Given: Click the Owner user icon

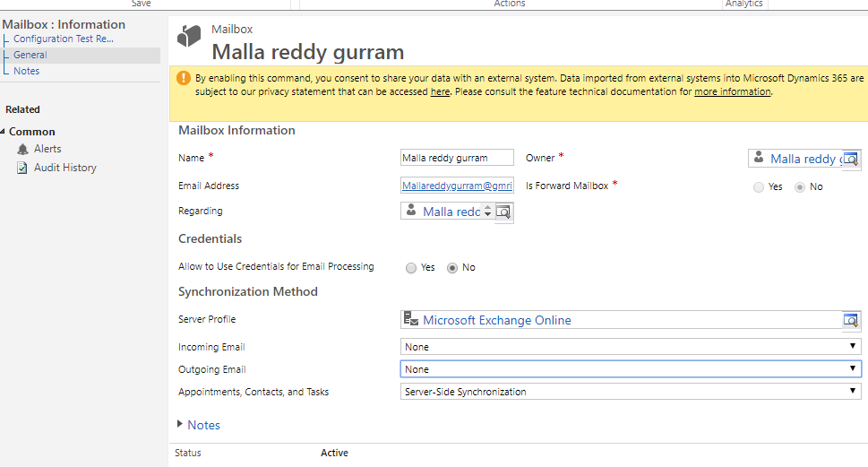Looking at the screenshot, I should [759, 157].
